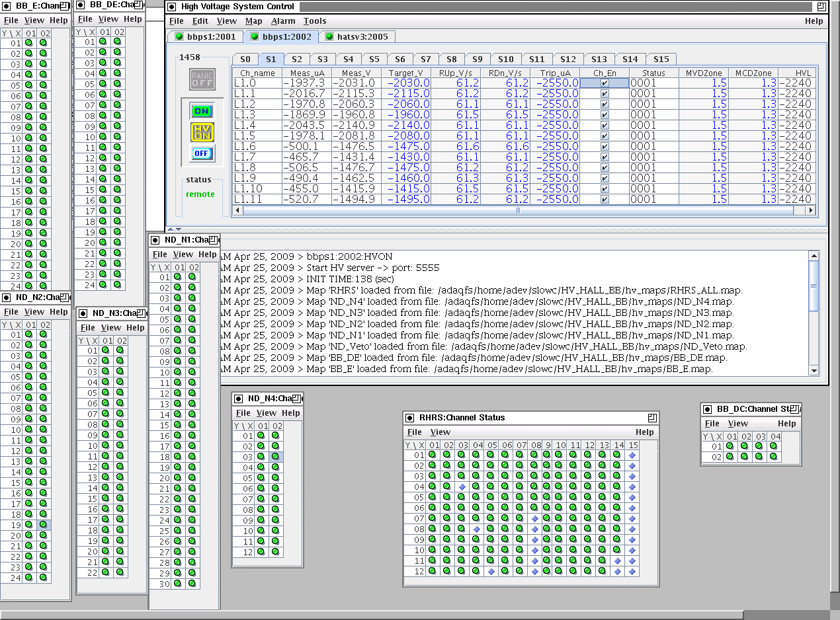The image size is (840, 620).
Task: Select Meas_uA cell showing -1937.3
Action: 307,83
